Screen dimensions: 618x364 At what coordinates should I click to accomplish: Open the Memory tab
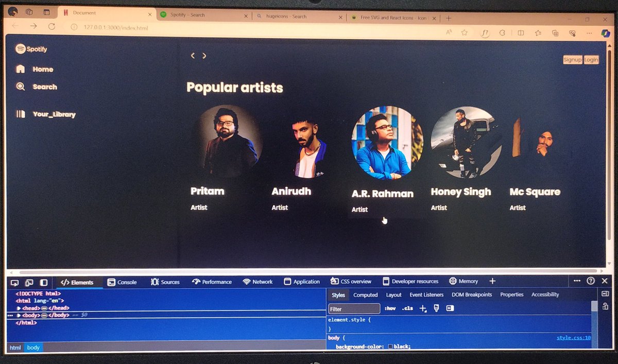(463, 281)
